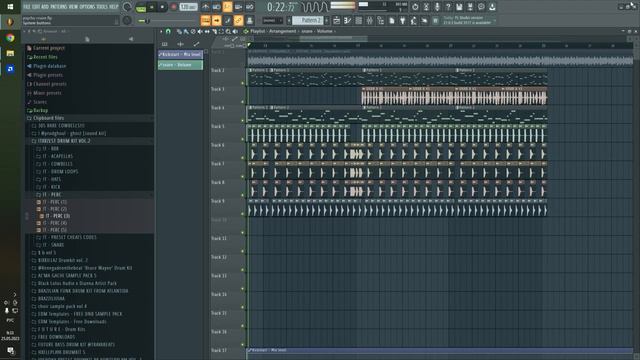Screen dimensions: 640x360
Task: Toggle Pattern/Song mode switch
Action: pos(141,7)
